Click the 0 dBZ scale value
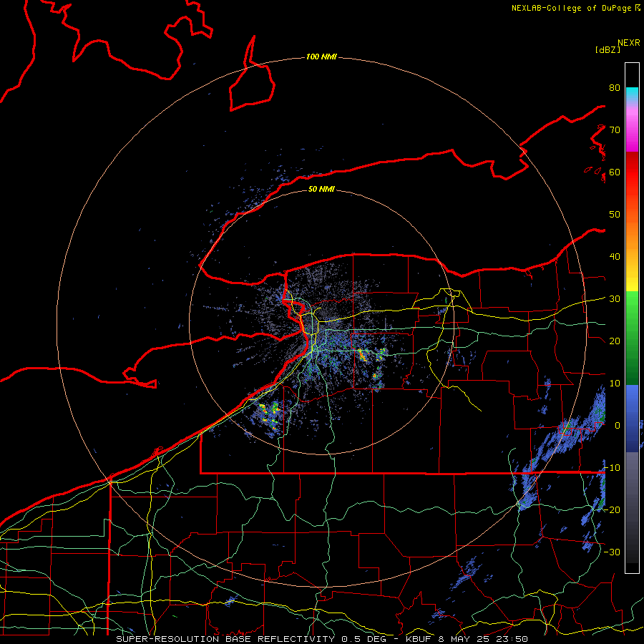This screenshot has height=644, width=644. [617, 426]
